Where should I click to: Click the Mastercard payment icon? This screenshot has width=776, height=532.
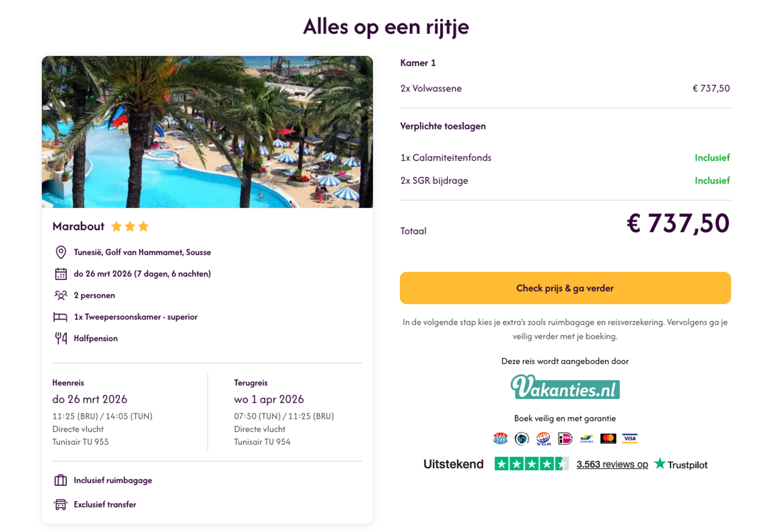point(608,438)
